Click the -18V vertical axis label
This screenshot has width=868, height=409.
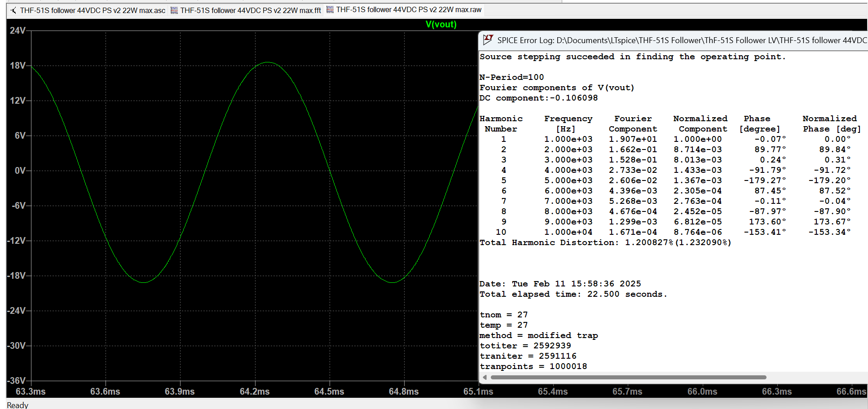point(17,276)
